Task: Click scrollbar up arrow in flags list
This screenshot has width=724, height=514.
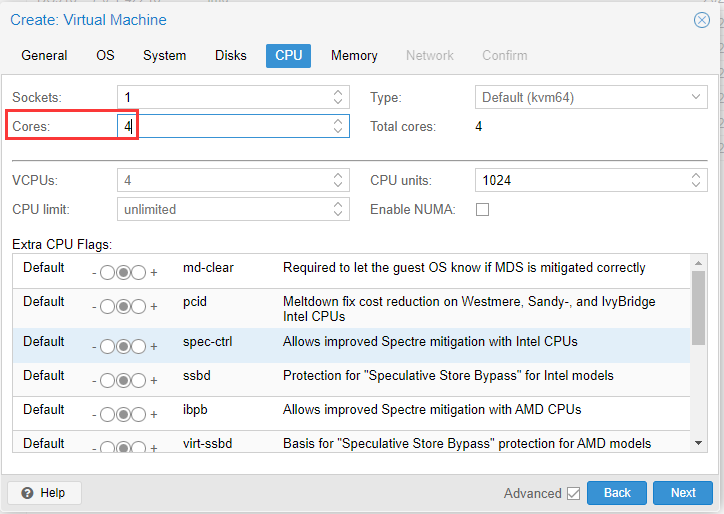Action: pyautogui.click(x=697, y=263)
